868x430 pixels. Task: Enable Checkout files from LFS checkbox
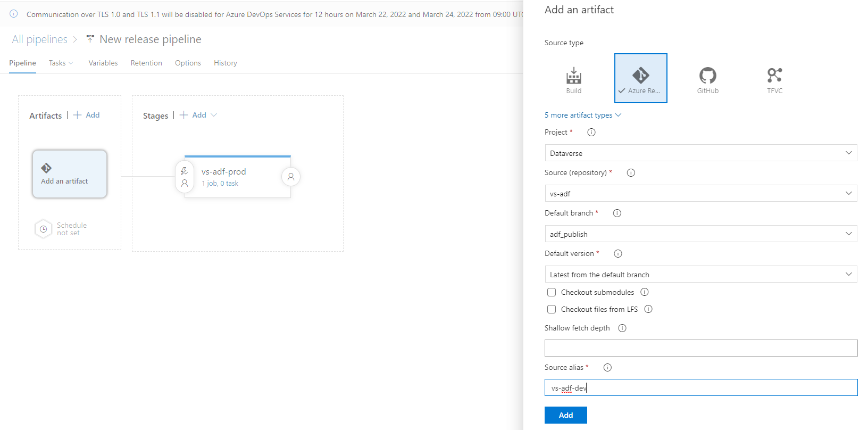click(552, 309)
